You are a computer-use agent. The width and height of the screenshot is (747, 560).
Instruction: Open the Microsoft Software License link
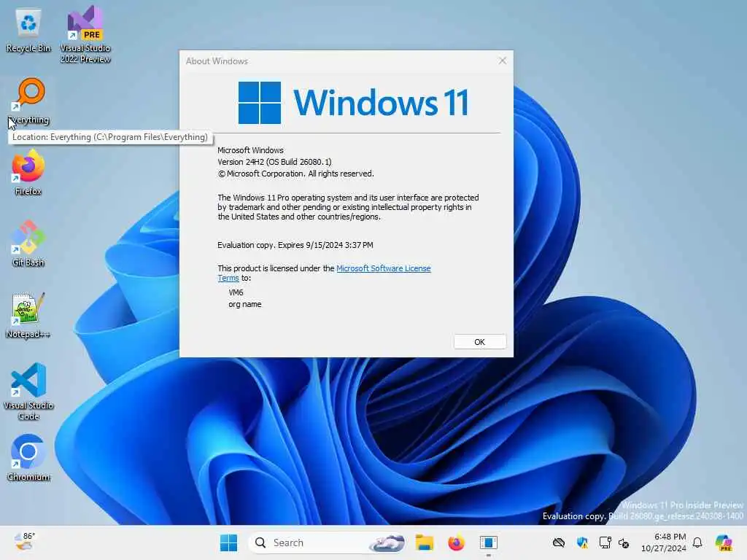click(x=384, y=268)
